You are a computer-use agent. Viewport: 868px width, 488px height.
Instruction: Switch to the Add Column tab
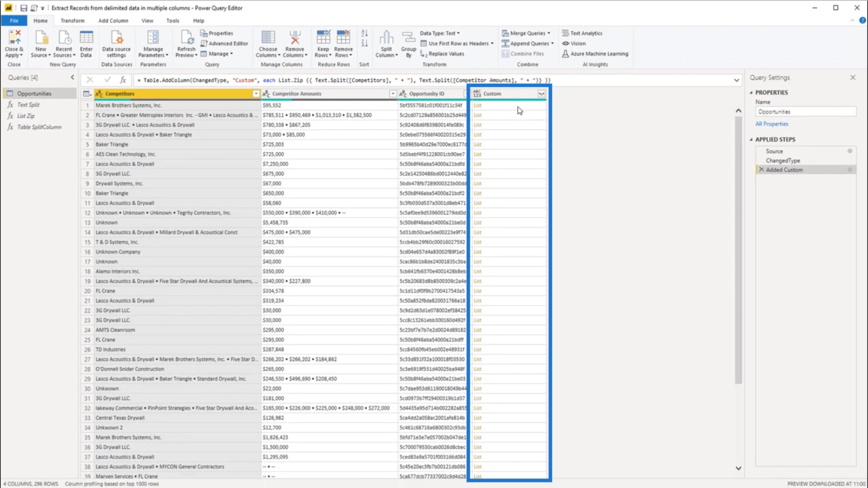(113, 21)
